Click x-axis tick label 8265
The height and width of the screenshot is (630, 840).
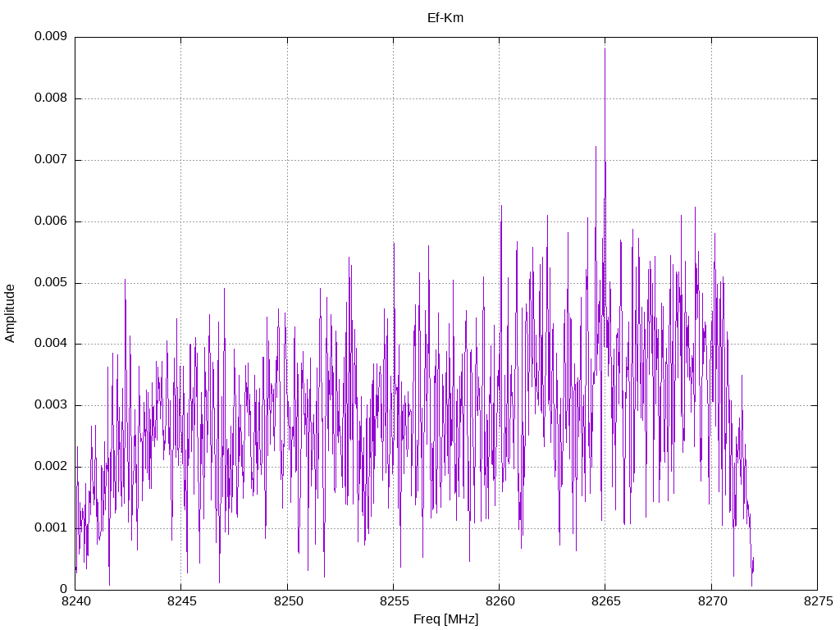[x=606, y=601]
